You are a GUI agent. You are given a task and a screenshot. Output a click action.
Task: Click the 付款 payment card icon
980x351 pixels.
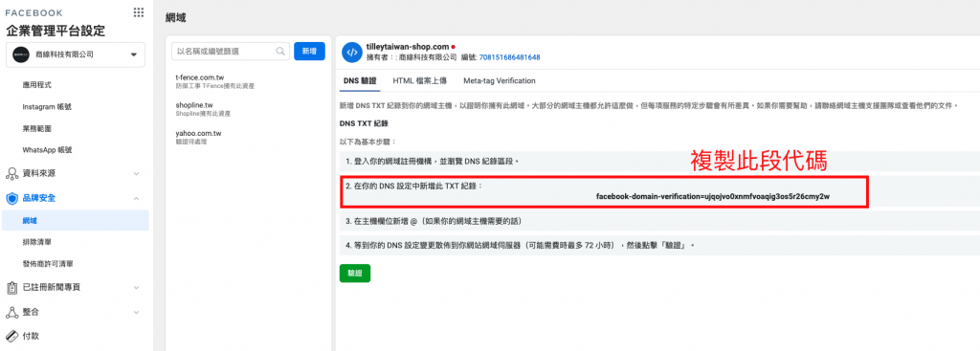[11, 336]
